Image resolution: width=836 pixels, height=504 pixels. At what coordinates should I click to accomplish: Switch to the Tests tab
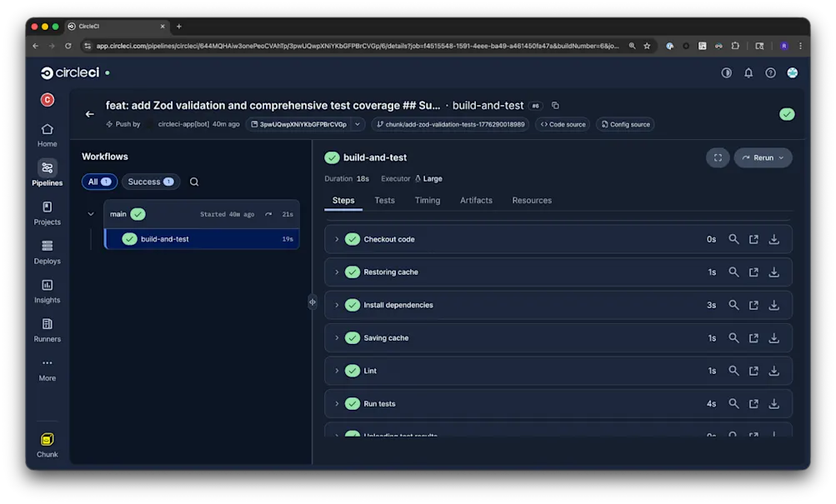click(x=384, y=200)
